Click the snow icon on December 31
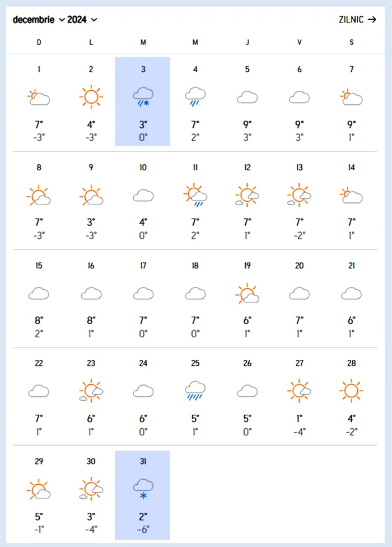 (143, 489)
